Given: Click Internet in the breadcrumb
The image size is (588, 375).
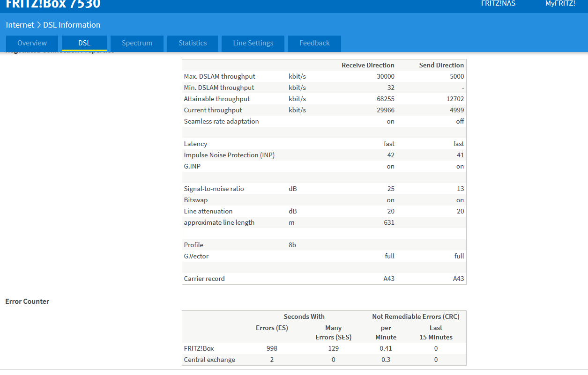Looking at the screenshot, I should (x=20, y=25).
